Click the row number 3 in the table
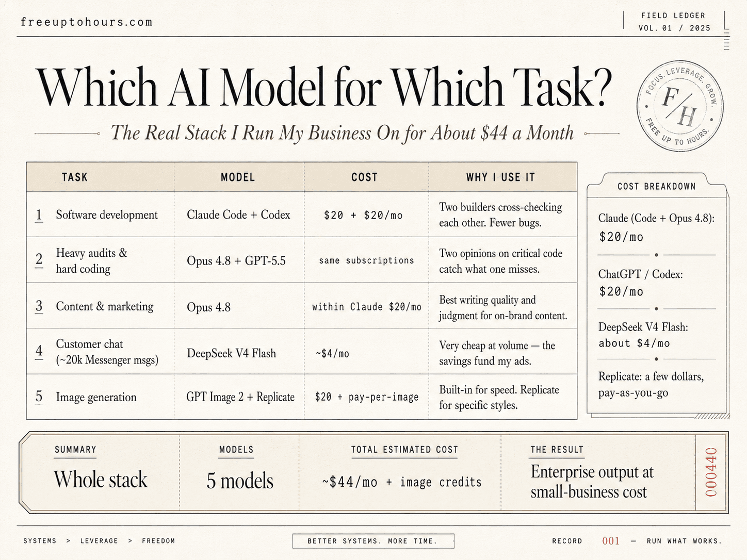 point(39,306)
